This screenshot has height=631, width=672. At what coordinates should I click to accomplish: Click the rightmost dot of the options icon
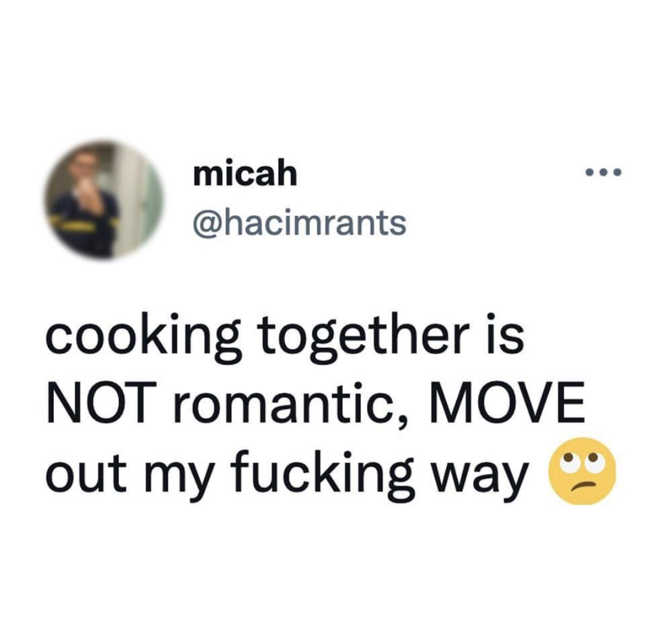616,173
